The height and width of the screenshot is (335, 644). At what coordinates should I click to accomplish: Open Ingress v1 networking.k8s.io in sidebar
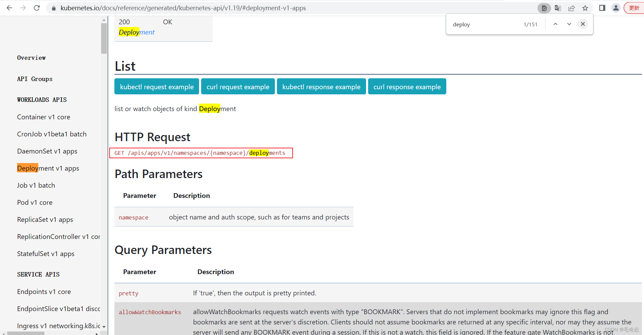pos(58,326)
